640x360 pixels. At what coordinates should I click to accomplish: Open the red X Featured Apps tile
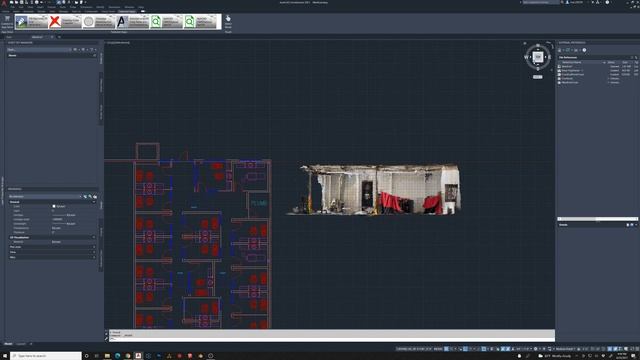tap(65, 22)
